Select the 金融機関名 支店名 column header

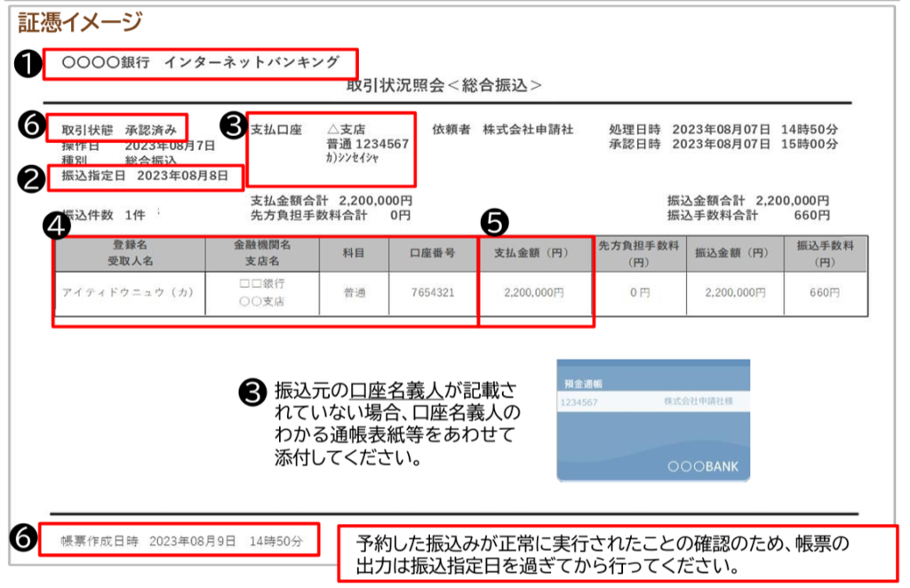pos(262,253)
